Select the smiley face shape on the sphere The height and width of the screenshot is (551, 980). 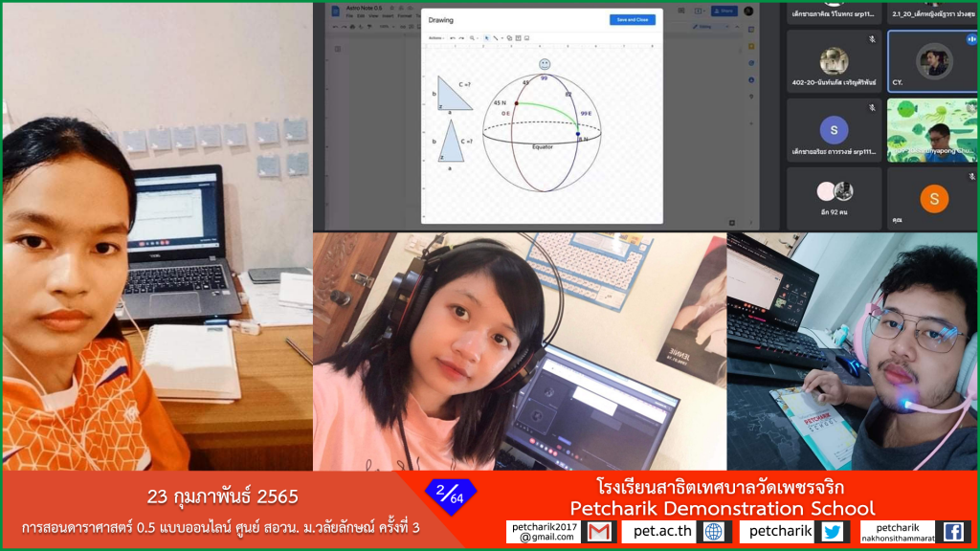pyautogui.click(x=545, y=64)
